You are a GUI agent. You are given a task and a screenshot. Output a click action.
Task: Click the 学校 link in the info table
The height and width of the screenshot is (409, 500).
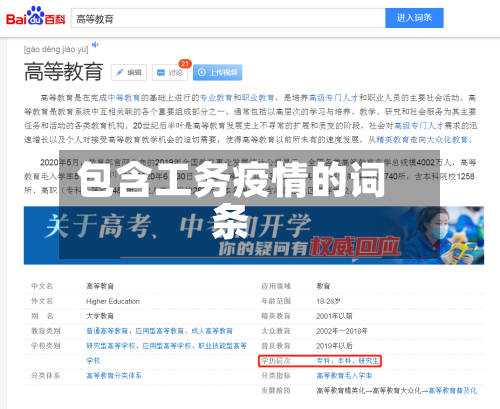click(93, 361)
